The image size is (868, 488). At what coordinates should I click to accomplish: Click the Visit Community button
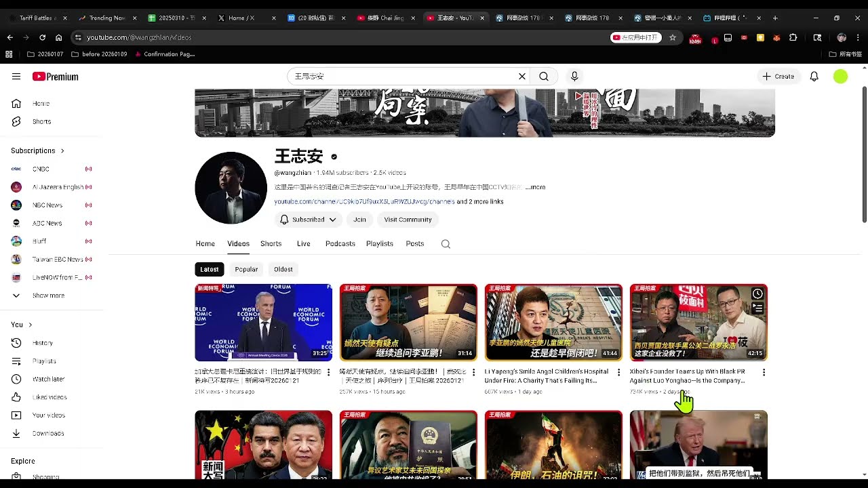click(408, 220)
